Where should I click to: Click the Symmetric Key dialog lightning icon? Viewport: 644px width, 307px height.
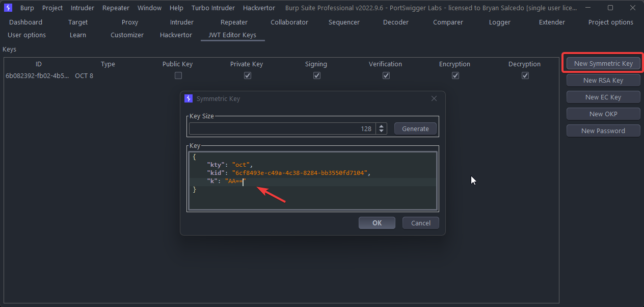click(189, 98)
